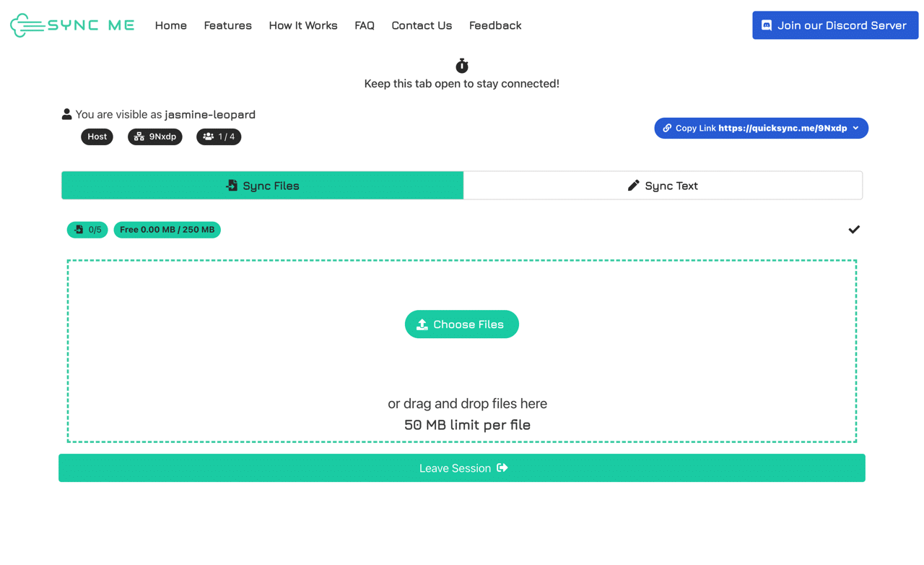Click the Leave Session button

click(462, 468)
